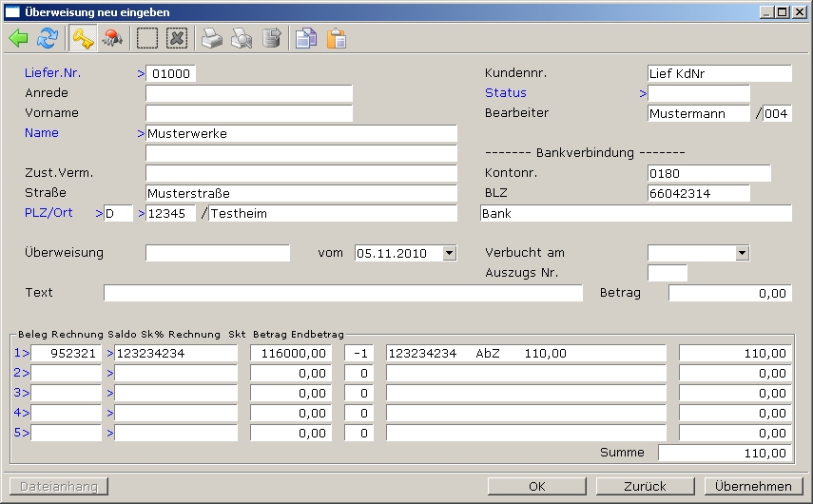This screenshot has height=504, width=813.
Task: Click the green back arrow icon
Action: coord(18,39)
